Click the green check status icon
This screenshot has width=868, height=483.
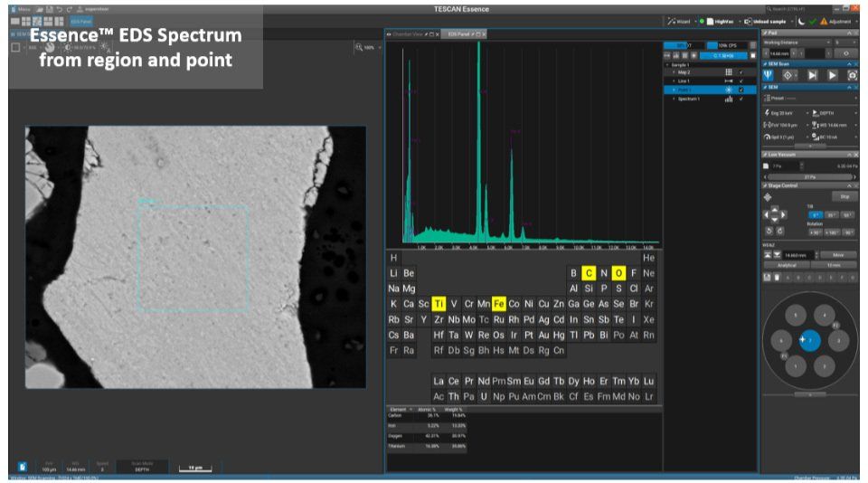click(812, 22)
